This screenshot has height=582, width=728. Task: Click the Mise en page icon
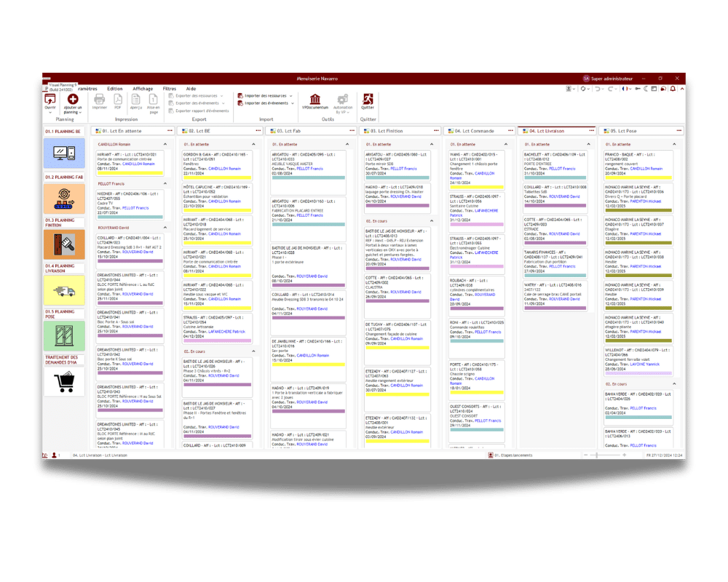pos(153,100)
